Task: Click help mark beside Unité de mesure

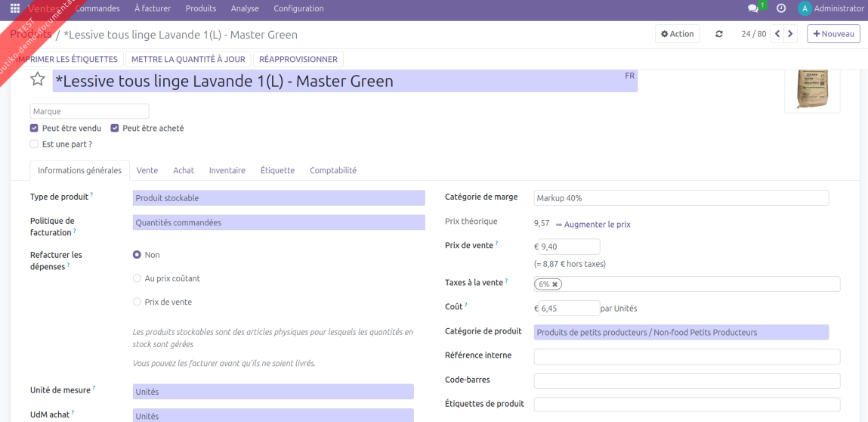Action: pyautogui.click(x=94, y=388)
